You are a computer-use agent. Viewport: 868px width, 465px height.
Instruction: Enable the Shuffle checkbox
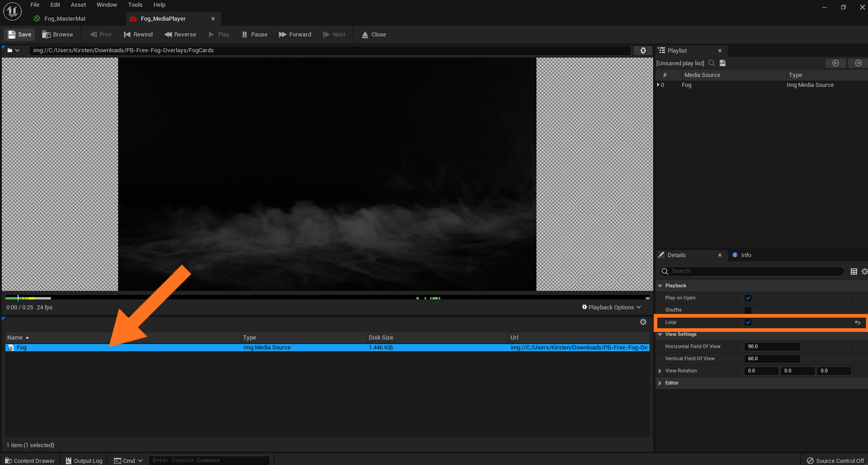pyautogui.click(x=748, y=310)
